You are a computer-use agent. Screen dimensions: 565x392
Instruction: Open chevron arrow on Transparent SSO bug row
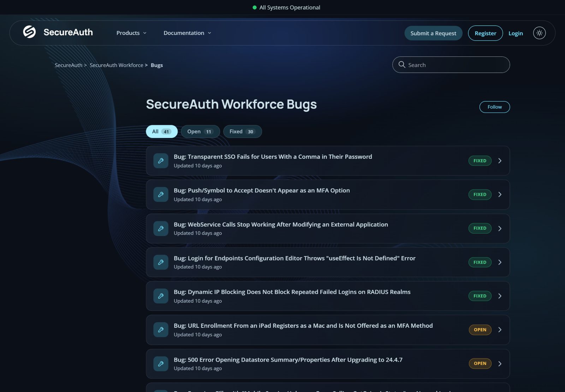pyautogui.click(x=500, y=161)
